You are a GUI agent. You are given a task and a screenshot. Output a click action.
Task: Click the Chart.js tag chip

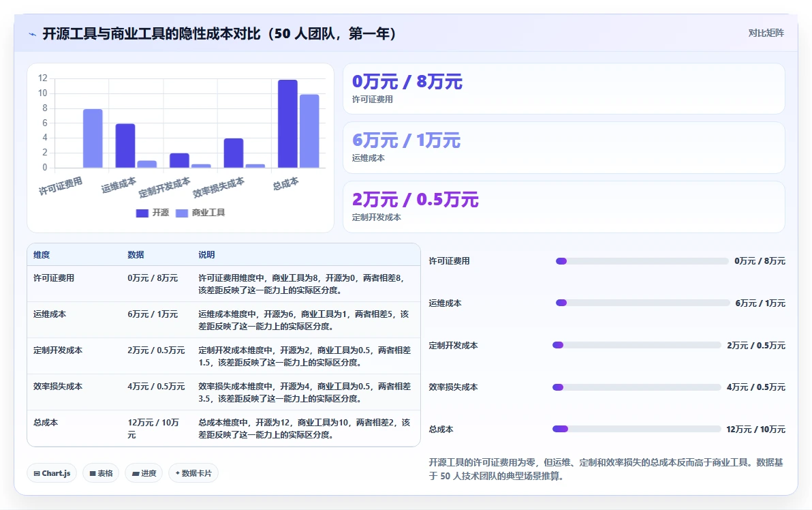pyautogui.click(x=52, y=473)
